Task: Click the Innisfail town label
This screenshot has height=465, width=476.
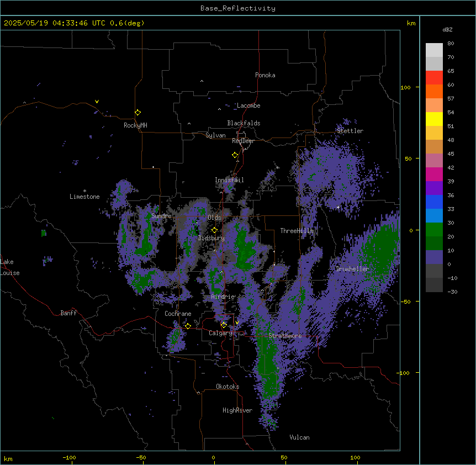Action: pyautogui.click(x=229, y=180)
